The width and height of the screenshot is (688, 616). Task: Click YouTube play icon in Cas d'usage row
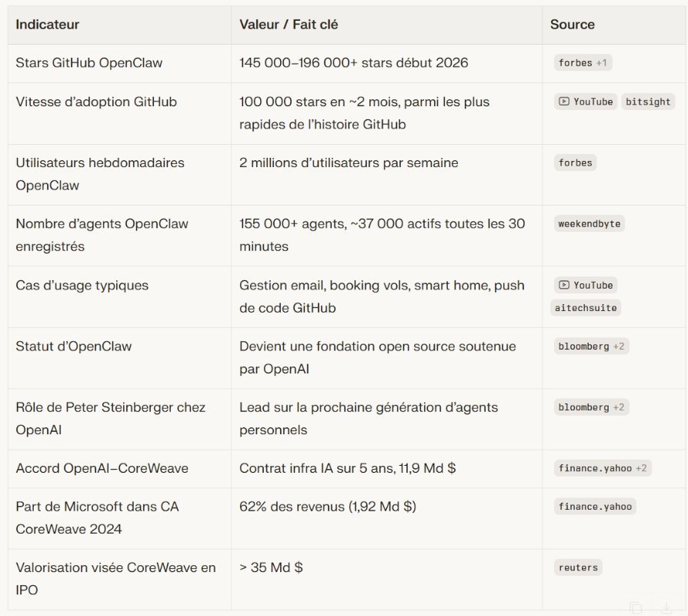(x=564, y=285)
